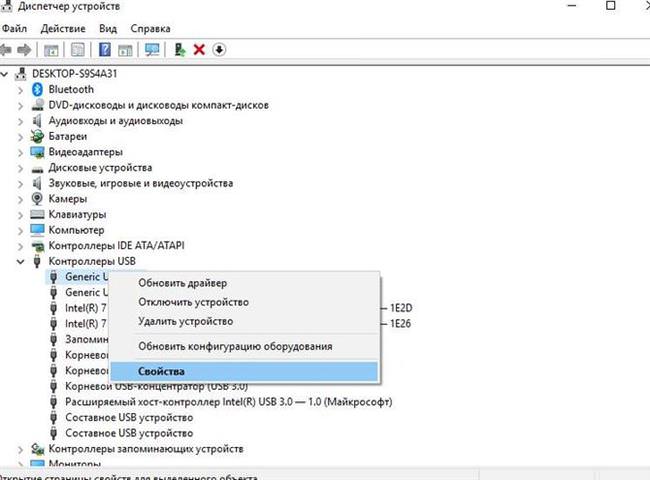650x480 pixels.
Task: Click the Компьютер monitor icon
Action: pos(37,230)
